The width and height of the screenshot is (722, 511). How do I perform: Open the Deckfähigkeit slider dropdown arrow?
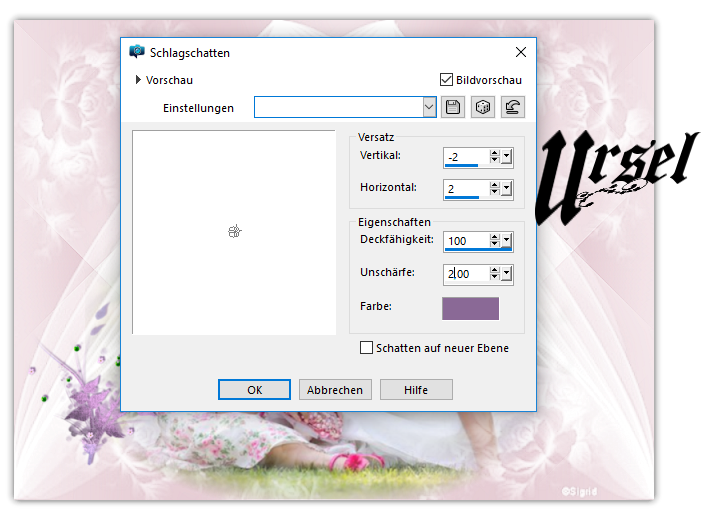click(x=507, y=240)
